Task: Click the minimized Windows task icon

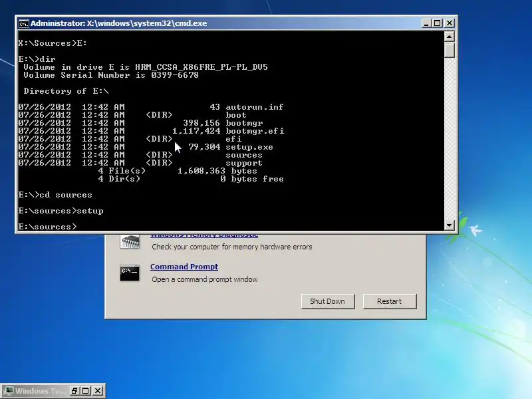Action: click(9, 390)
